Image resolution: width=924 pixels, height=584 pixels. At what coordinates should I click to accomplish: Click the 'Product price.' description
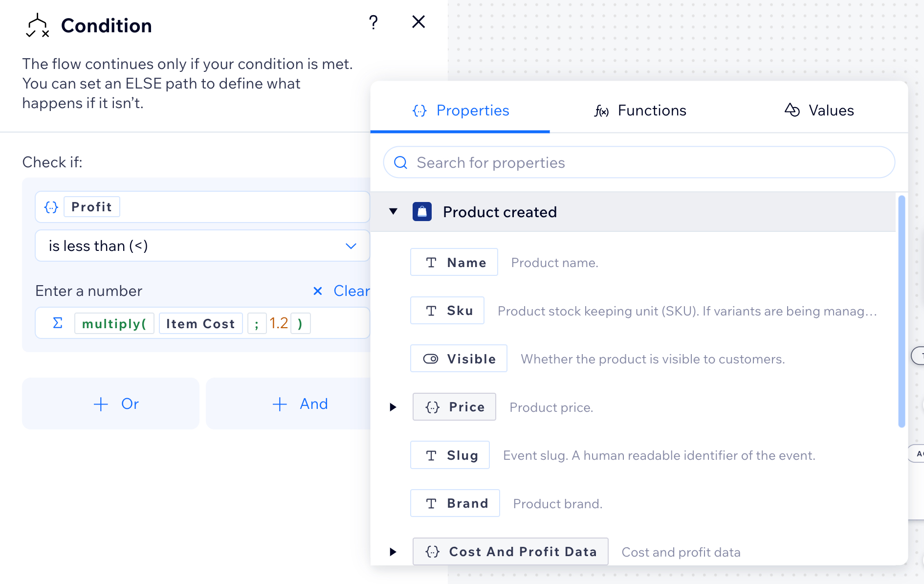coord(551,407)
